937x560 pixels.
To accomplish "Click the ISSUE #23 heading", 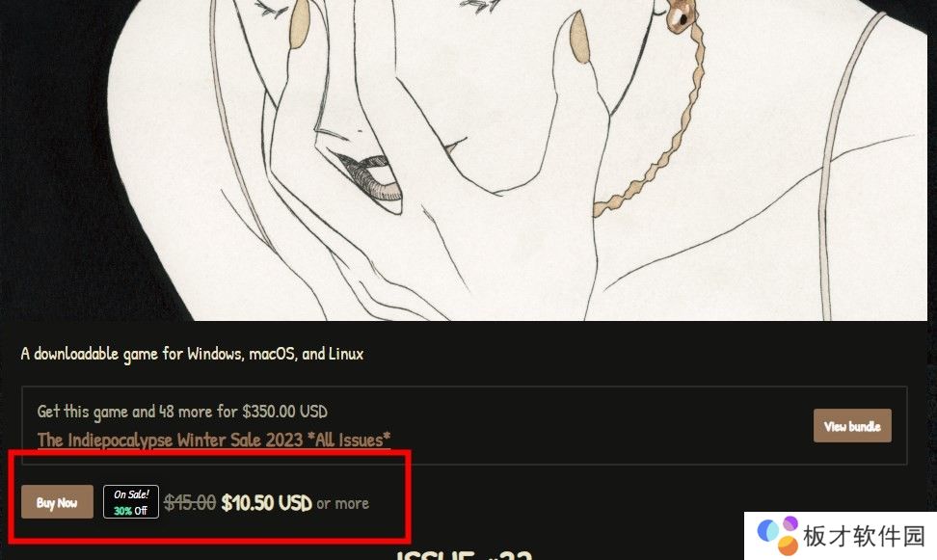I will (x=464, y=555).
